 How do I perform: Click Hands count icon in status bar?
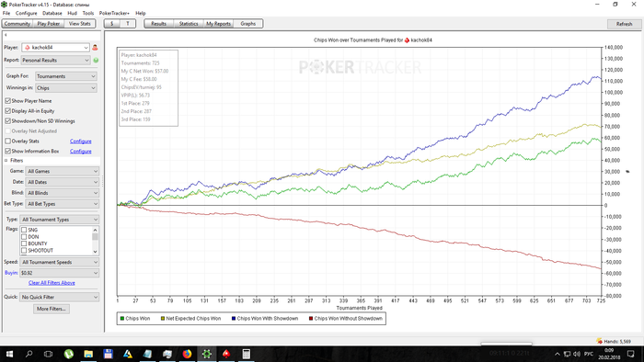pos(600,341)
